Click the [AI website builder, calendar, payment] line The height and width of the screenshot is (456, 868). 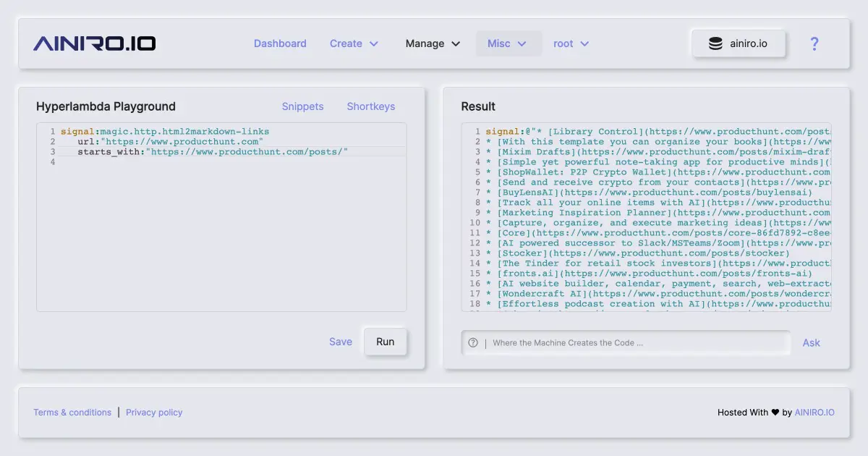658,284
